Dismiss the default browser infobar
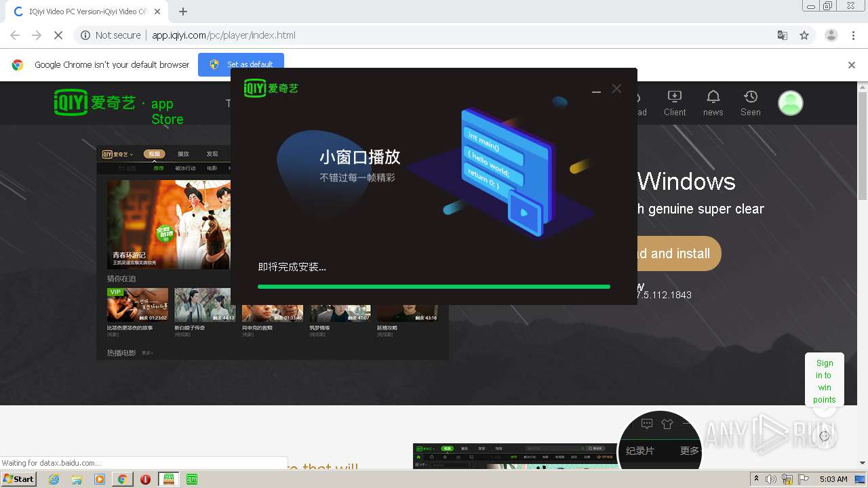Viewport: 868px width, 488px height. pyautogui.click(x=852, y=65)
